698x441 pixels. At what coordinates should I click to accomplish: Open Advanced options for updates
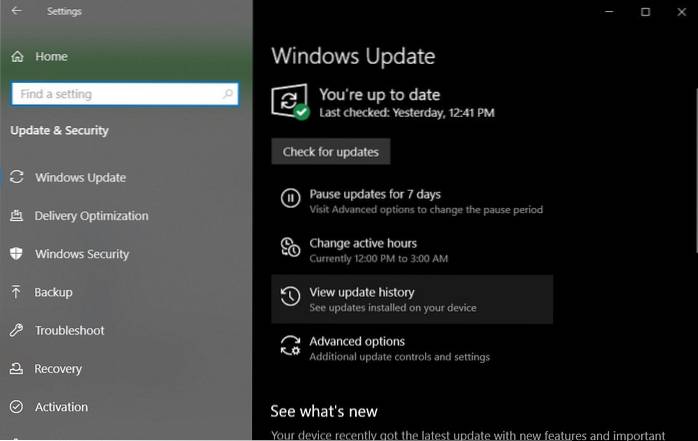(357, 342)
